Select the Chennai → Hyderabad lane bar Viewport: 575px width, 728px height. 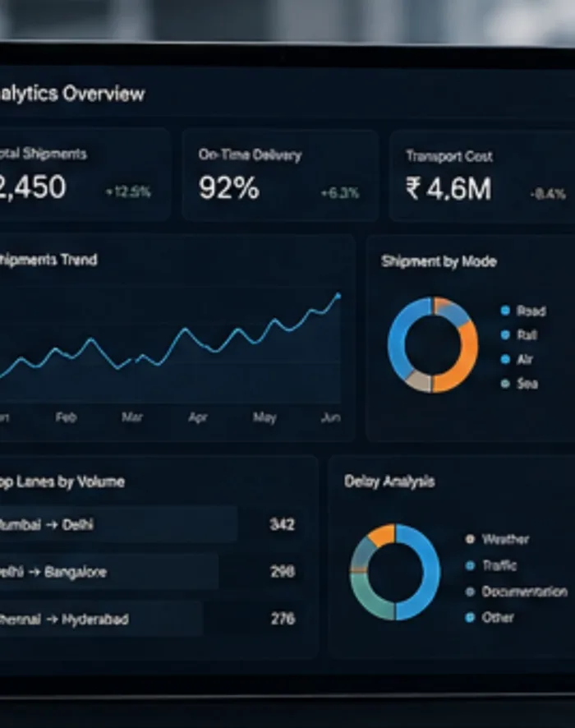coord(101,619)
